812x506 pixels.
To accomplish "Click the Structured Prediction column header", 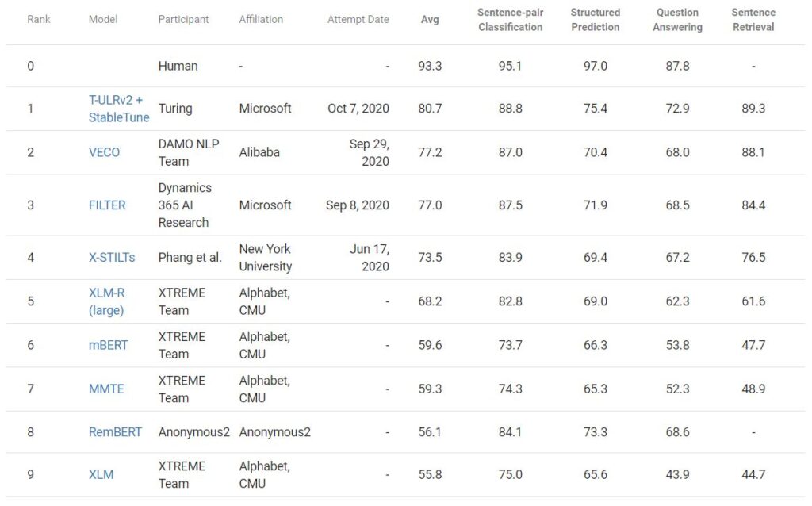I will coord(595,20).
